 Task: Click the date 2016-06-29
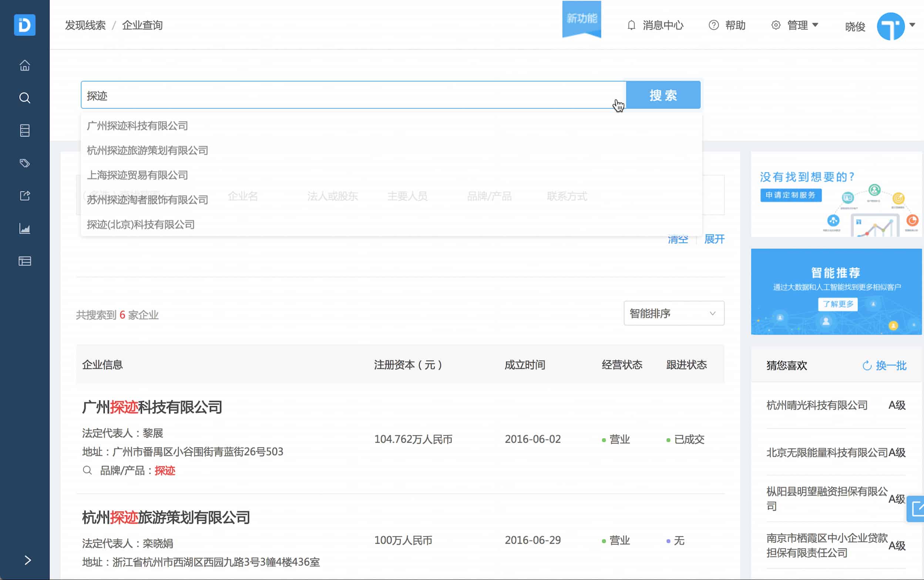(x=532, y=540)
